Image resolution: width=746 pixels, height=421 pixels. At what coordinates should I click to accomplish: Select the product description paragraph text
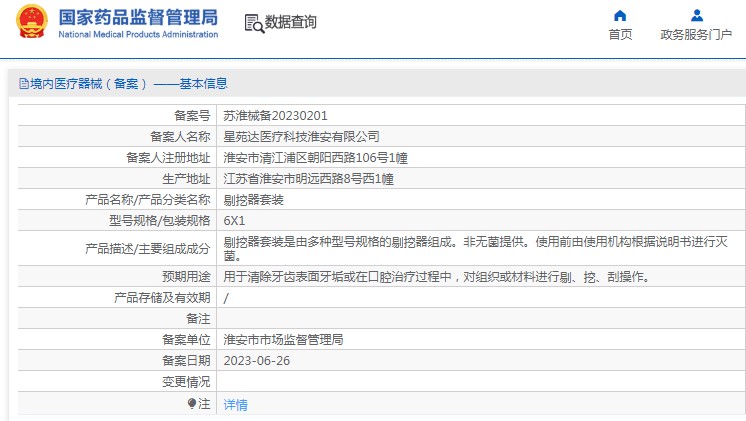(x=476, y=249)
